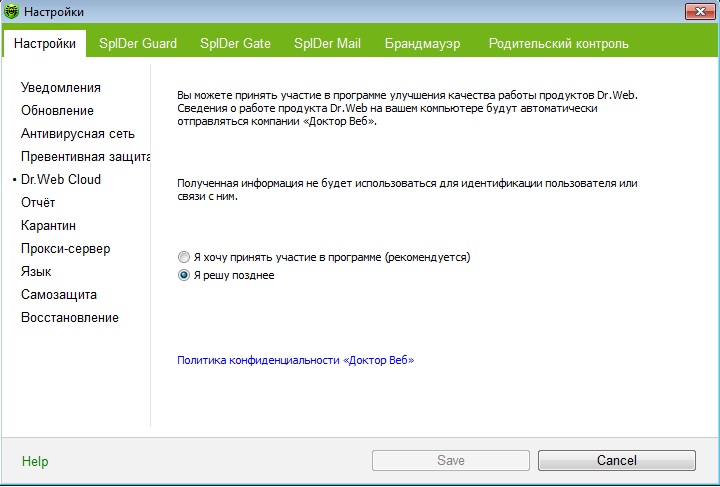The image size is (720, 487).
Task: Select Прокси-сервер in the sidebar
Action: point(66,248)
